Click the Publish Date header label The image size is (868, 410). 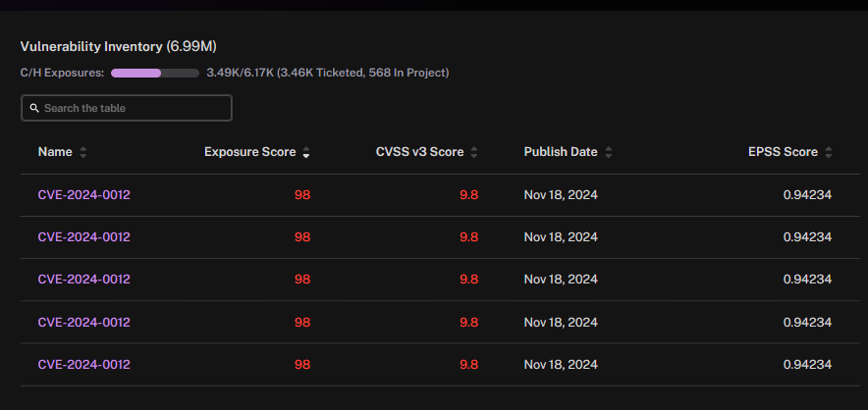561,152
